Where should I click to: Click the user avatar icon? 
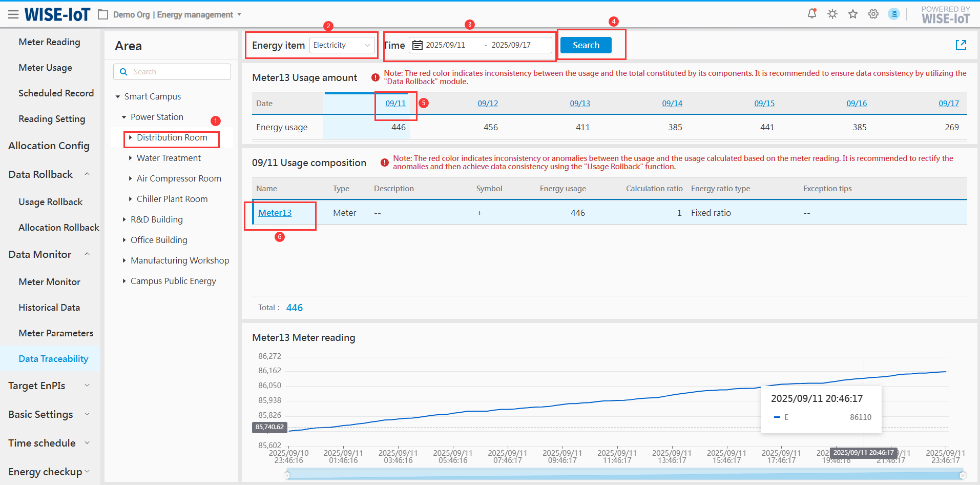coord(894,14)
